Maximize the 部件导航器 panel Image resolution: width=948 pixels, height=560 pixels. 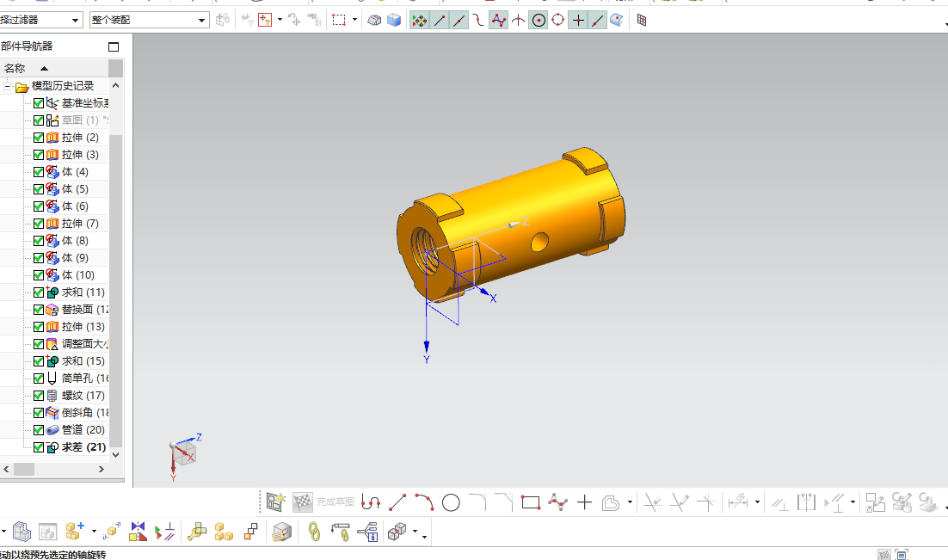114,46
